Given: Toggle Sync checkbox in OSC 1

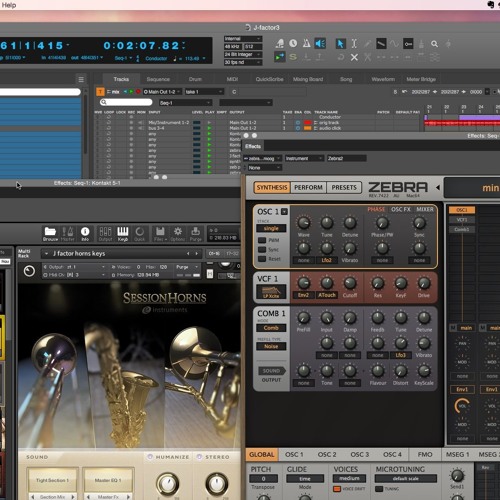Looking at the screenshot, I should click(262, 249).
